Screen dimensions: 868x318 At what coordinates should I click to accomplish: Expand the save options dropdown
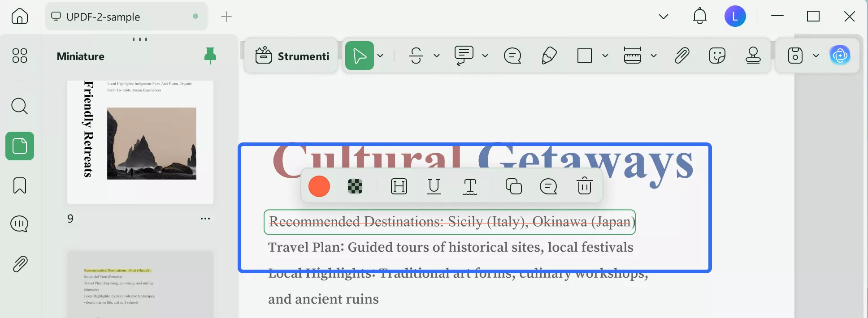(x=816, y=56)
